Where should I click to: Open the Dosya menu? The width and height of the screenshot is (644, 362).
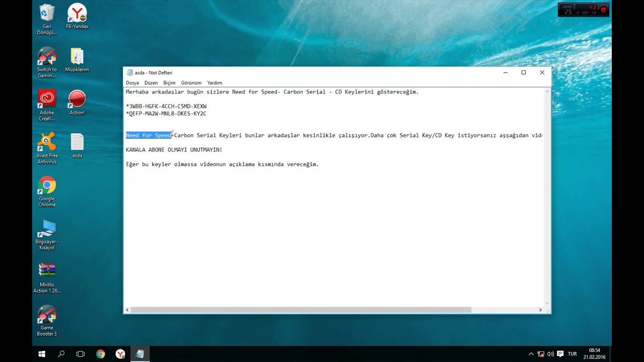(x=132, y=83)
